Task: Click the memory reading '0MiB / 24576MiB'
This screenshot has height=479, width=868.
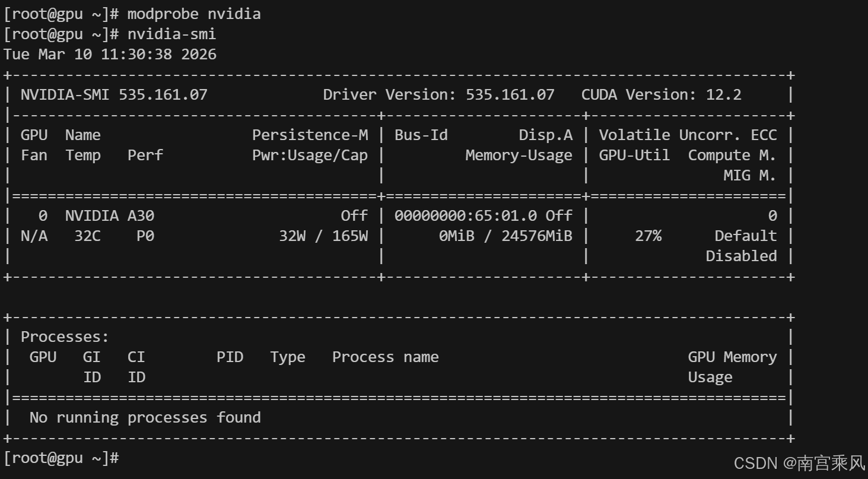Action: [505, 236]
